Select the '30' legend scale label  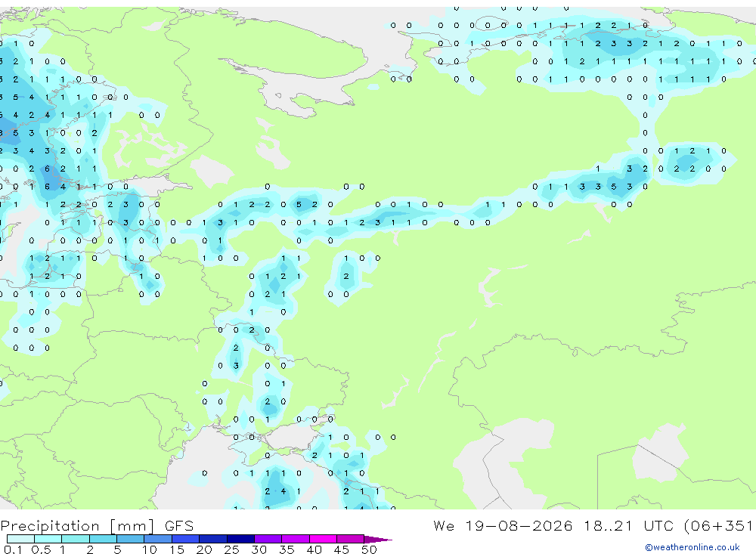click(x=259, y=549)
